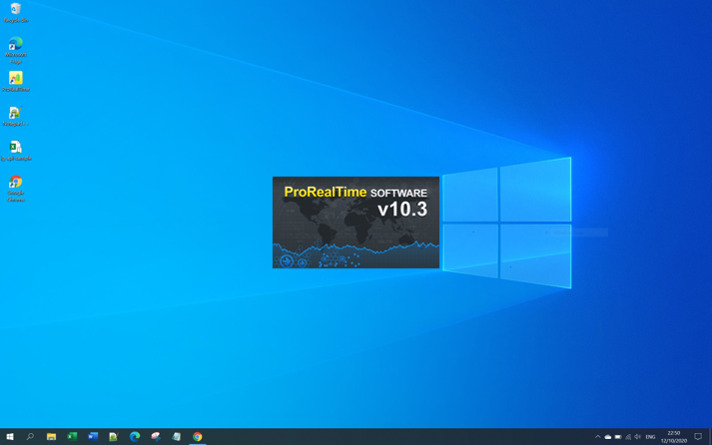Open the Action Center notifications icon
Viewport: 712px width, 445px height.
698,437
